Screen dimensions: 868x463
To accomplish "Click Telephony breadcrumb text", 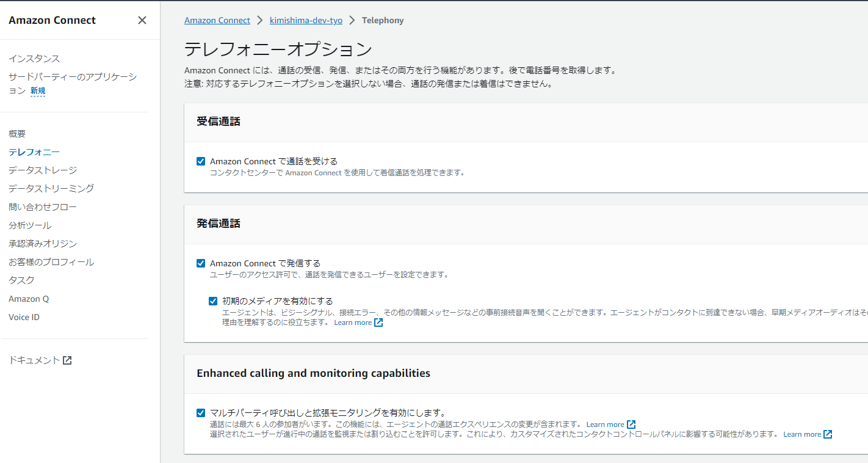I will [x=383, y=20].
